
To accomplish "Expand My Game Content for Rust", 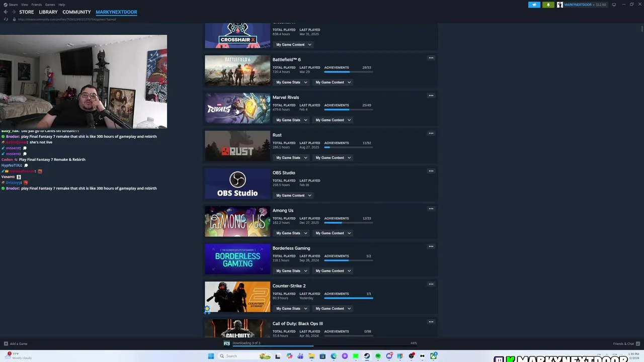I will click(333, 158).
